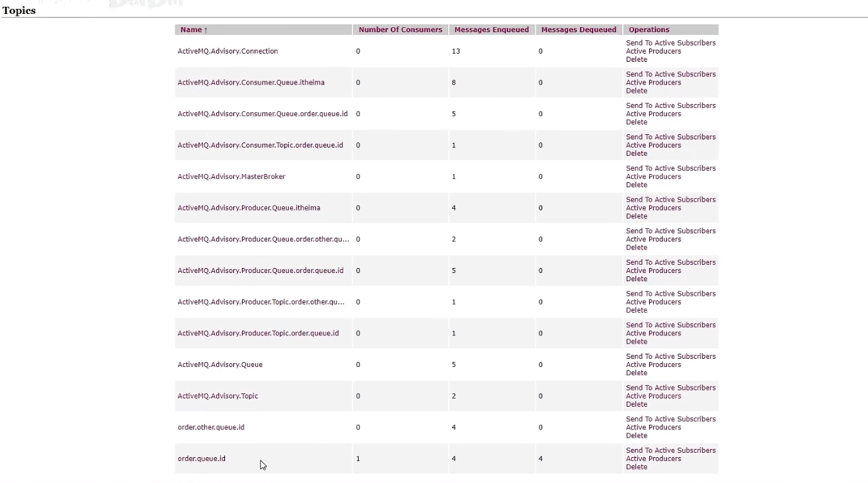
Task: Click the Topics page heading
Action: (x=19, y=11)
